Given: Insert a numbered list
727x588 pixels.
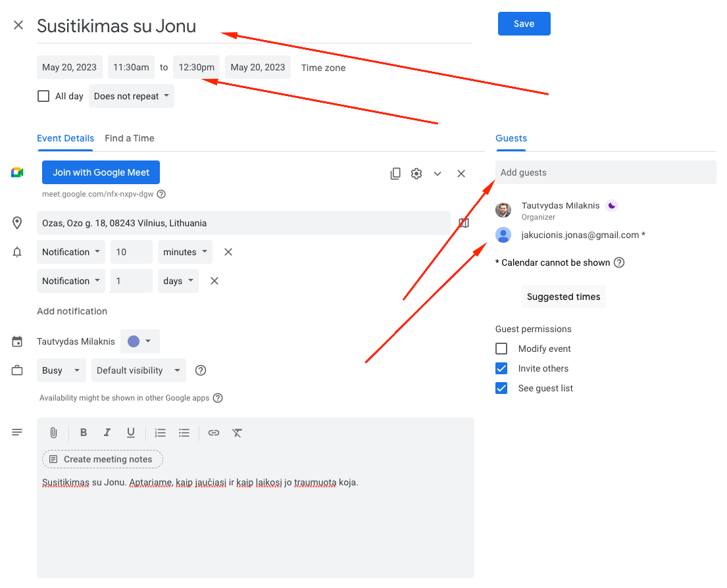Looking at the screenshot, I should 161,433.
